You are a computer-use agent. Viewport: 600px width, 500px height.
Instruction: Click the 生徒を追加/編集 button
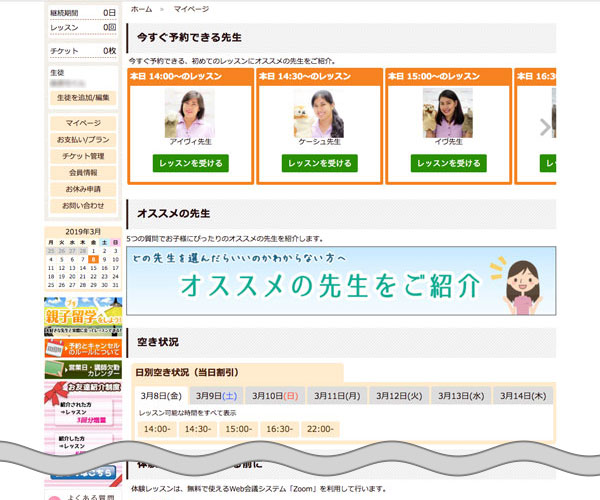point(83,97)
